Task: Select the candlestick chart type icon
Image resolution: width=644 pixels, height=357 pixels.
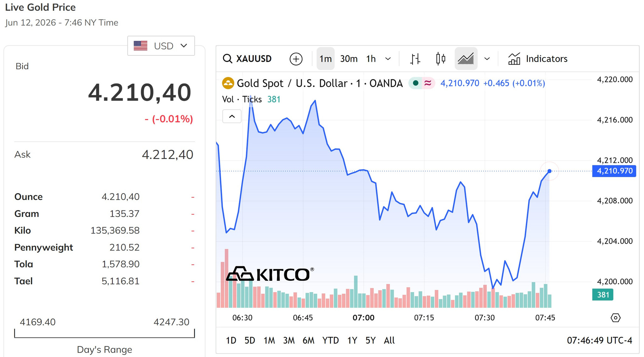Action: coord(441,59)
